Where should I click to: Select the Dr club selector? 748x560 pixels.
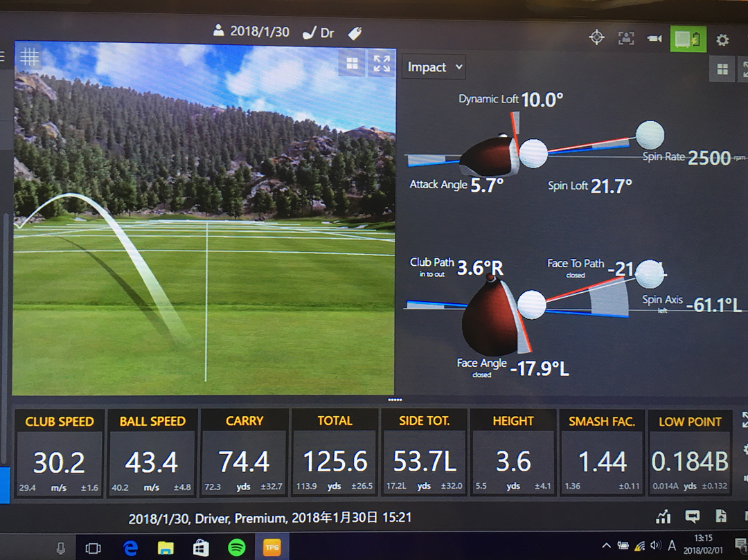click(x=319, y=33)
